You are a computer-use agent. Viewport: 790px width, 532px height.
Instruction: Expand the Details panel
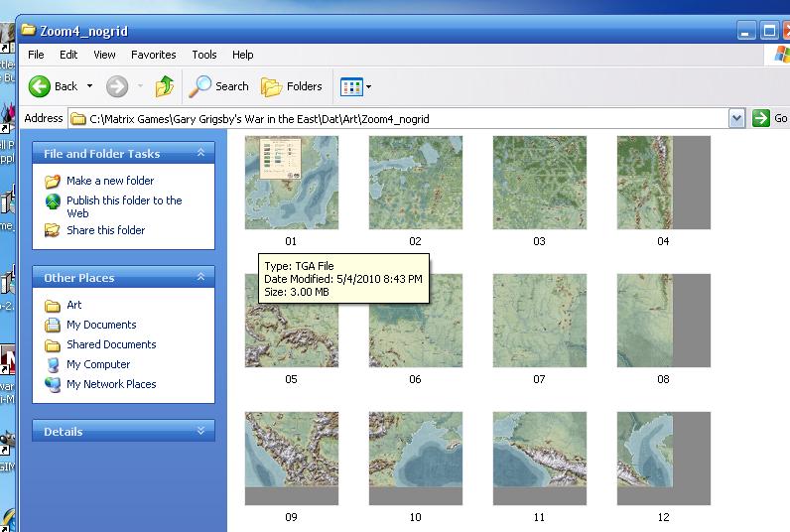pos(200,431)
